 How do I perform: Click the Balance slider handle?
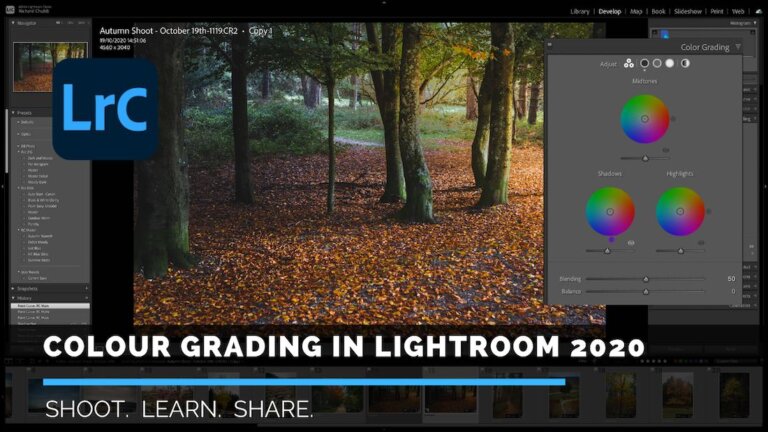tap(646, 291)
